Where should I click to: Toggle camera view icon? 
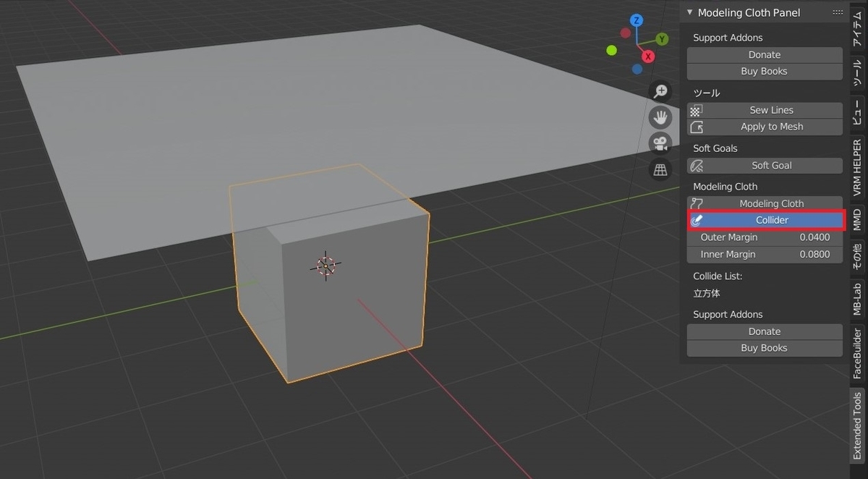[x=660, y=143]
